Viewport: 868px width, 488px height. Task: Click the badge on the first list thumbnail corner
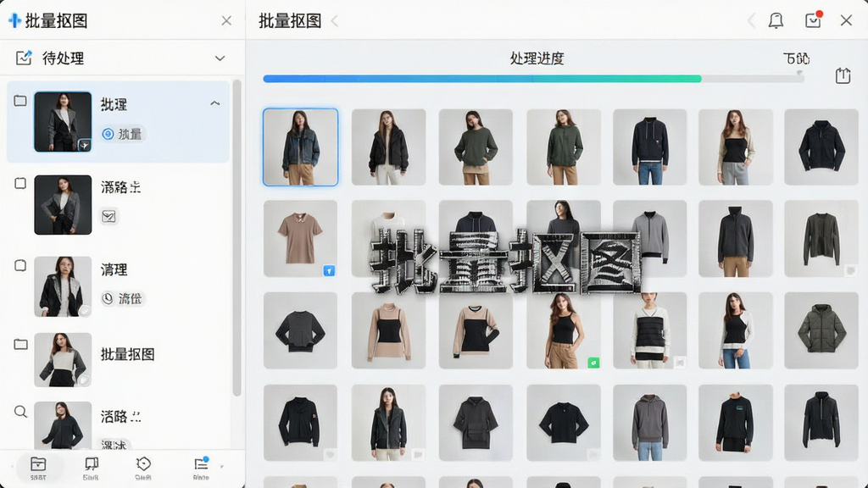84,145
